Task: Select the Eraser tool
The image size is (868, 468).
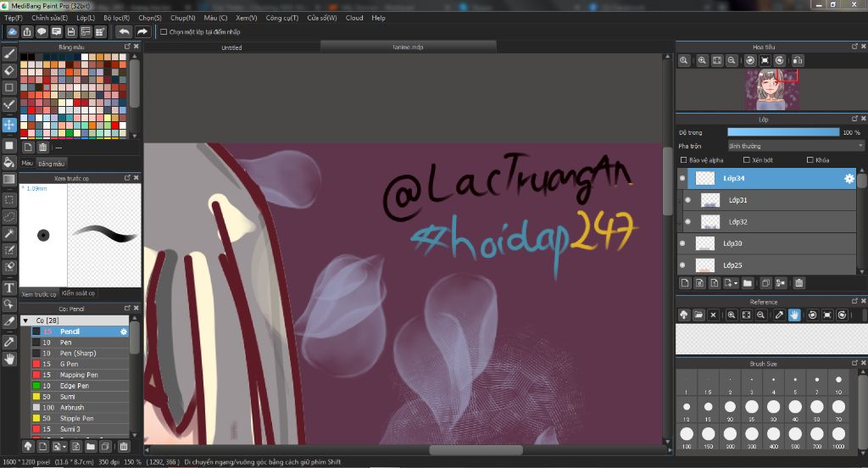Action: 8,70
